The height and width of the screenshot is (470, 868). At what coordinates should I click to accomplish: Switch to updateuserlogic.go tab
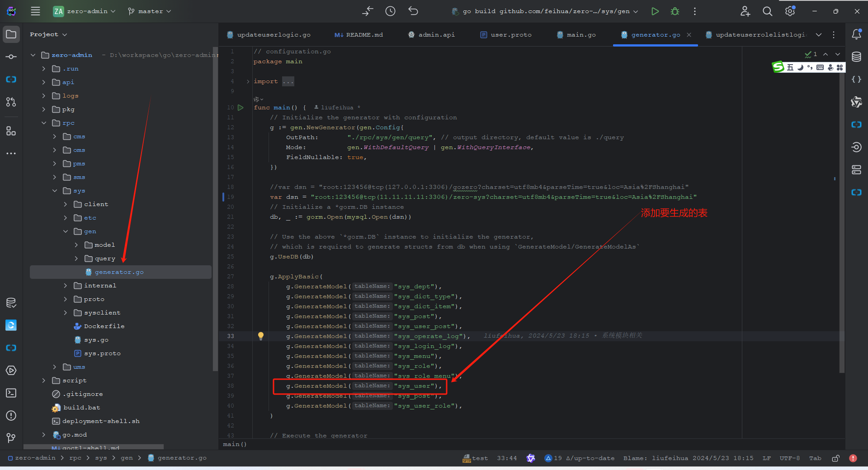[269, 35]
